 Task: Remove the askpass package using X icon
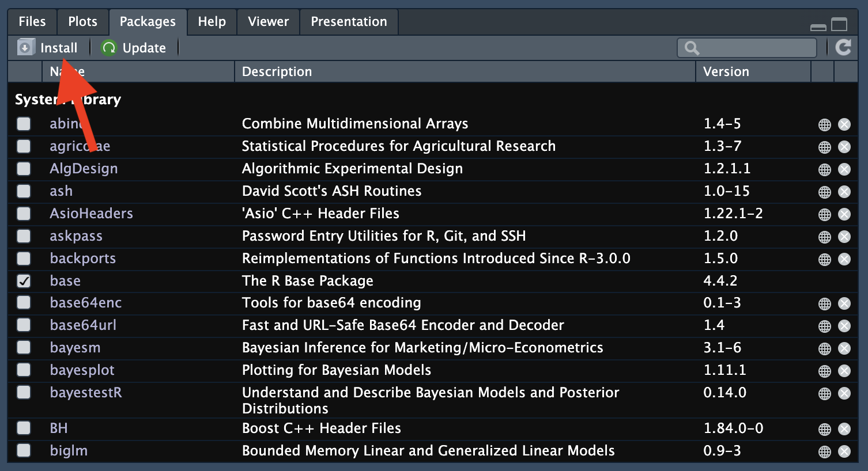pos(844,237)
